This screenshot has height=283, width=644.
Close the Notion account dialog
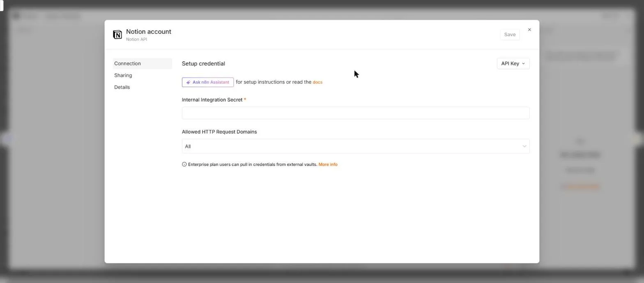pos(529,30)
